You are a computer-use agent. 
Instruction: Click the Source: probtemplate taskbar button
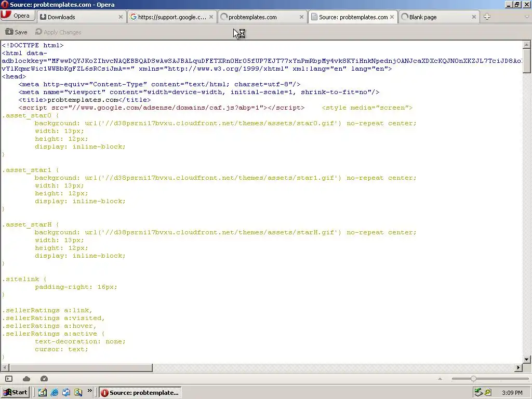(x=141, y=393)
